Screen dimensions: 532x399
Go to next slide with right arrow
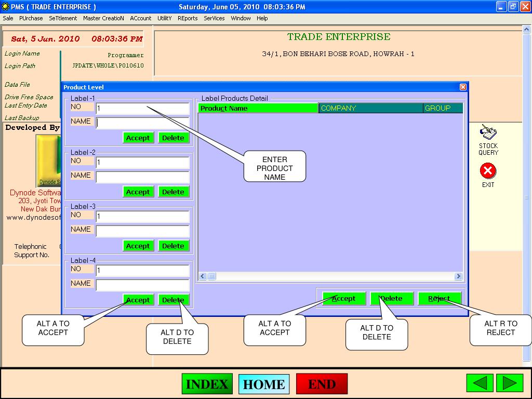click(510, 383)
